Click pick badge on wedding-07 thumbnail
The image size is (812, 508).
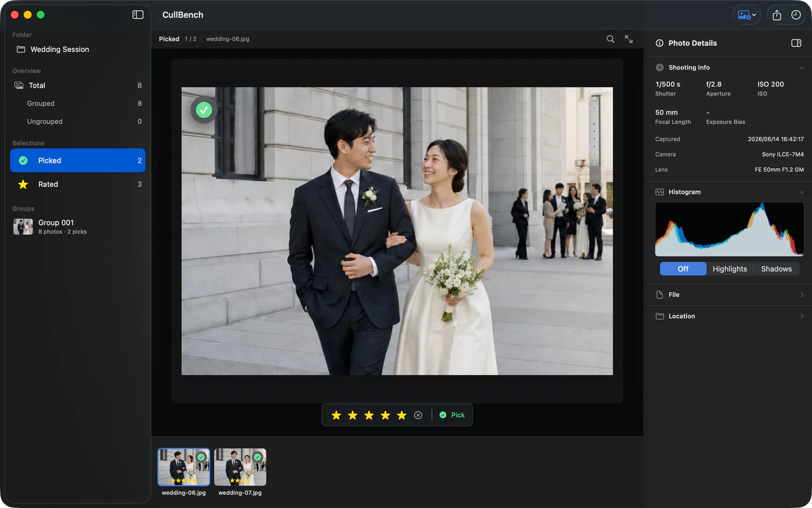258,457
